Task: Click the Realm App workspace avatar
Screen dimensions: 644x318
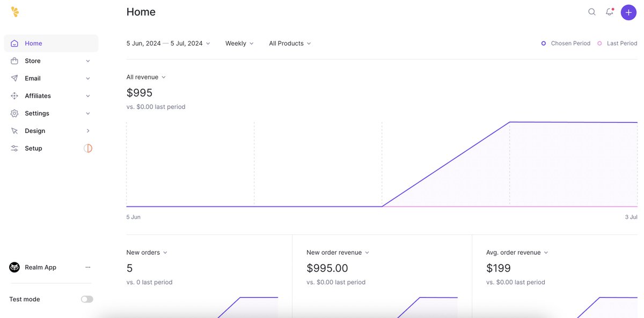Action: (13, 267)
